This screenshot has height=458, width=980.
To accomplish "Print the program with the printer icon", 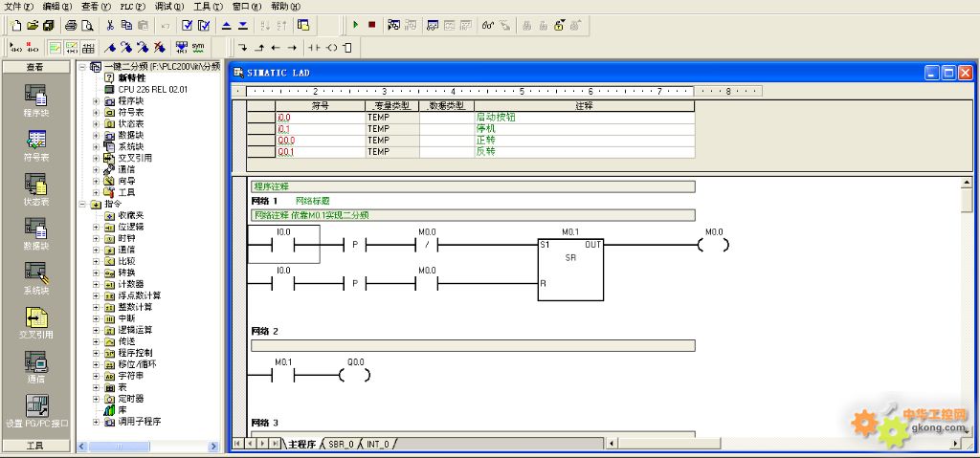I will (71, 26).
